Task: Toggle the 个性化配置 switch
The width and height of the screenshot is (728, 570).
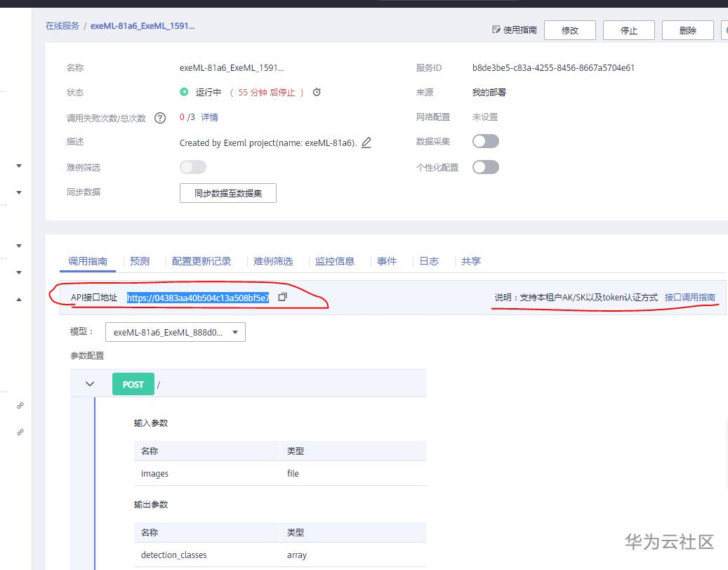Action: 486,167
